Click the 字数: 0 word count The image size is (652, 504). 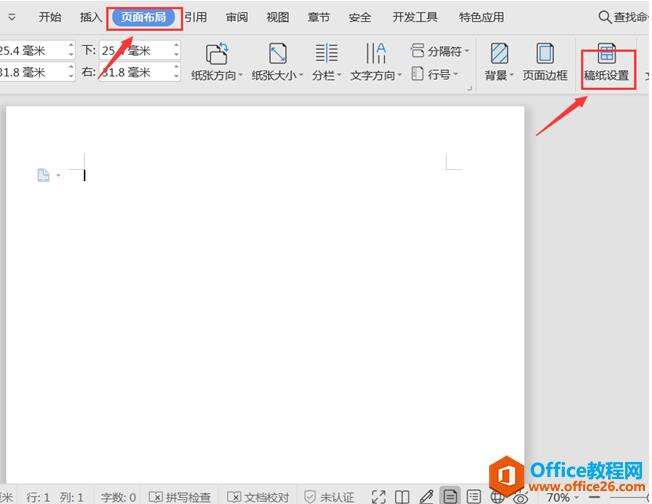pyautogui.click(x=118, y=497)
